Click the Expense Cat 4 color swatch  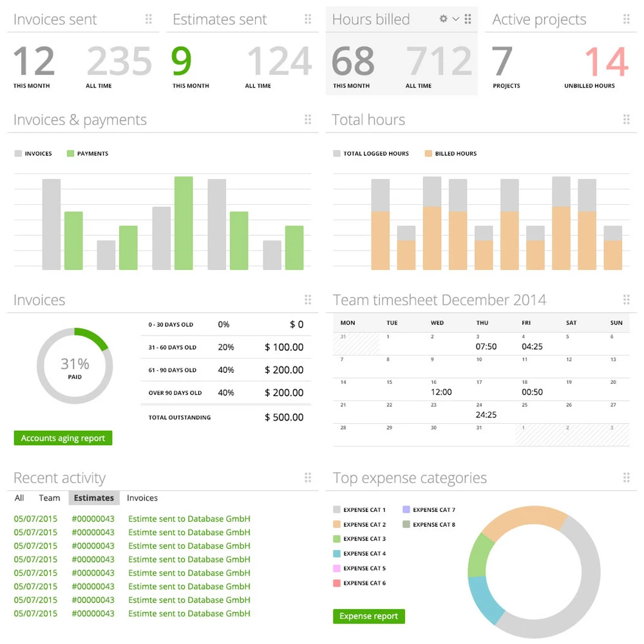pyautogui.click(x=337, y=554)
